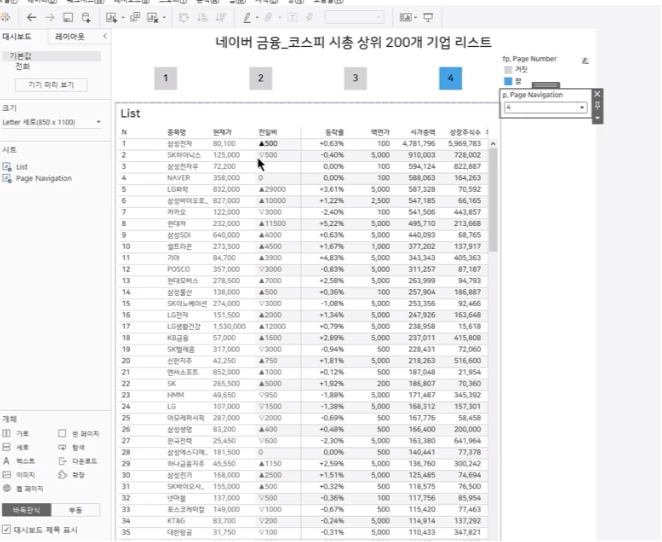Select the 바둑판식 tiled option
662x542 pixels.
[27, 510]
